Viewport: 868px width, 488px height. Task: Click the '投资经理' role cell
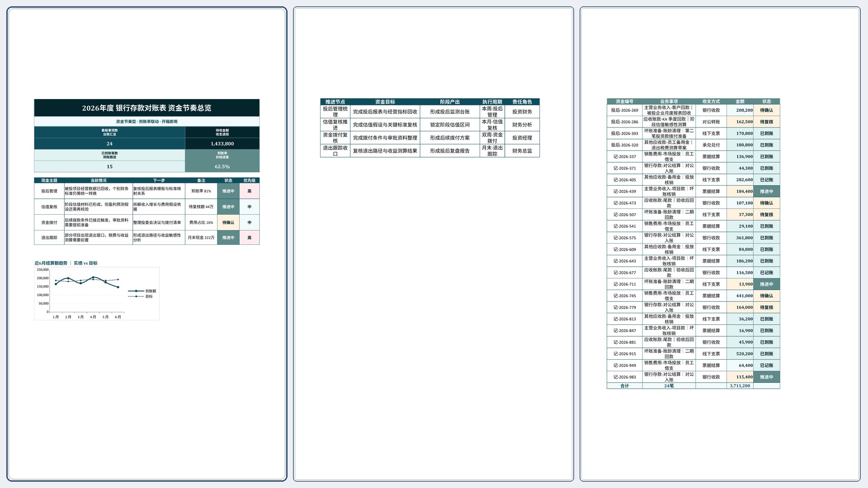click(522, 138)
